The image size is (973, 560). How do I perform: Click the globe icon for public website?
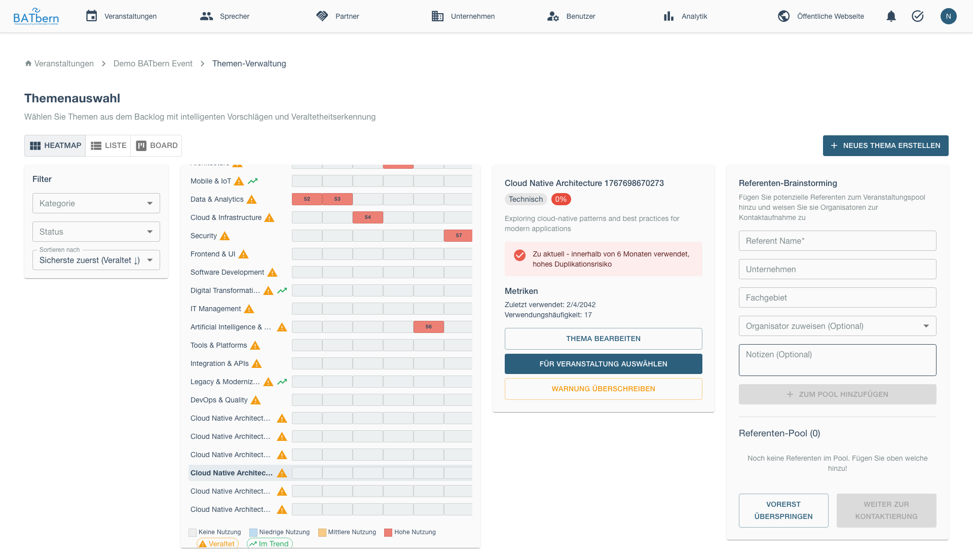(x=783, y=16)
